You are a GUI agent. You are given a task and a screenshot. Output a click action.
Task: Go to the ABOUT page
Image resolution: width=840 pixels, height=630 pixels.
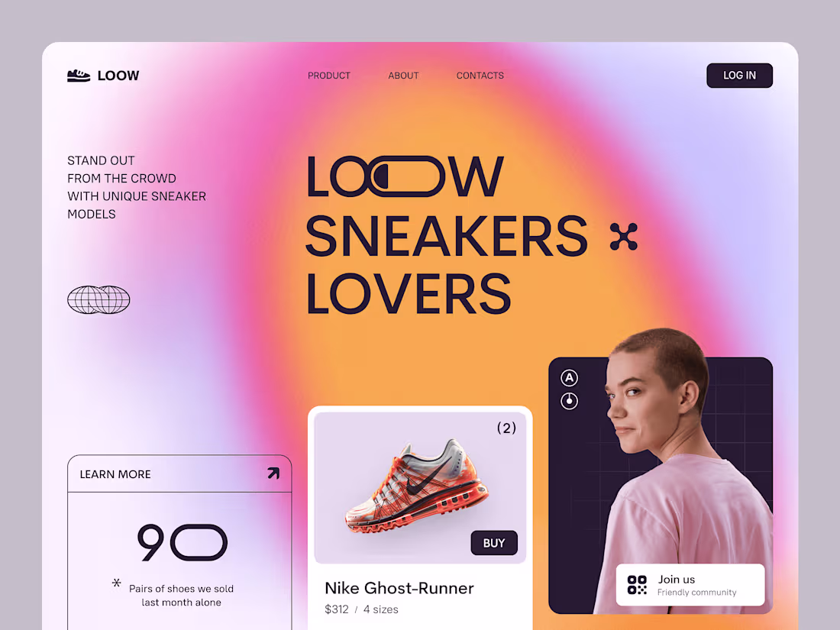point(403,76)
